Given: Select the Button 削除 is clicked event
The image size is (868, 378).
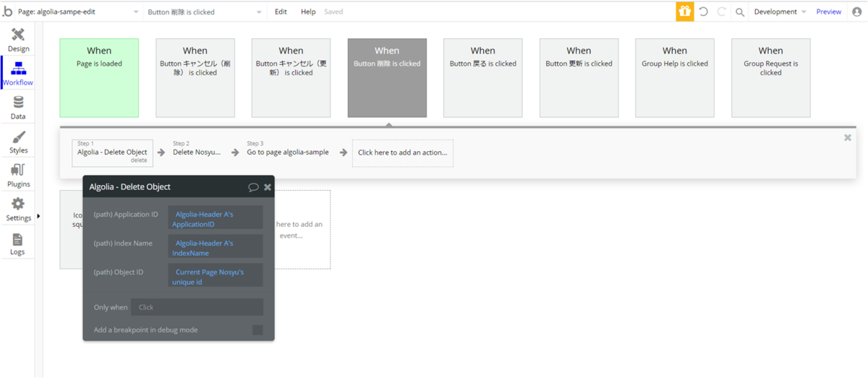Looking at the screenshot, I should point(387,78).
